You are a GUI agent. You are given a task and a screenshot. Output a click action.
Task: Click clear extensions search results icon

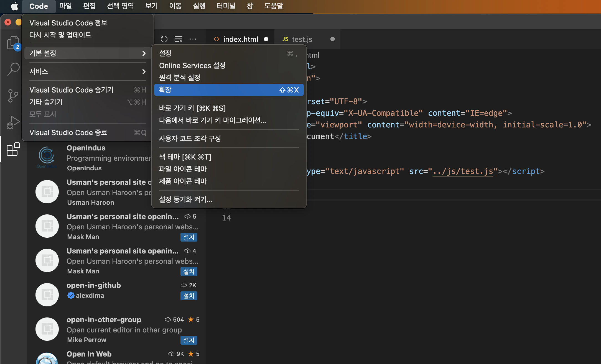pyautogui.click(x=178, y=39)
